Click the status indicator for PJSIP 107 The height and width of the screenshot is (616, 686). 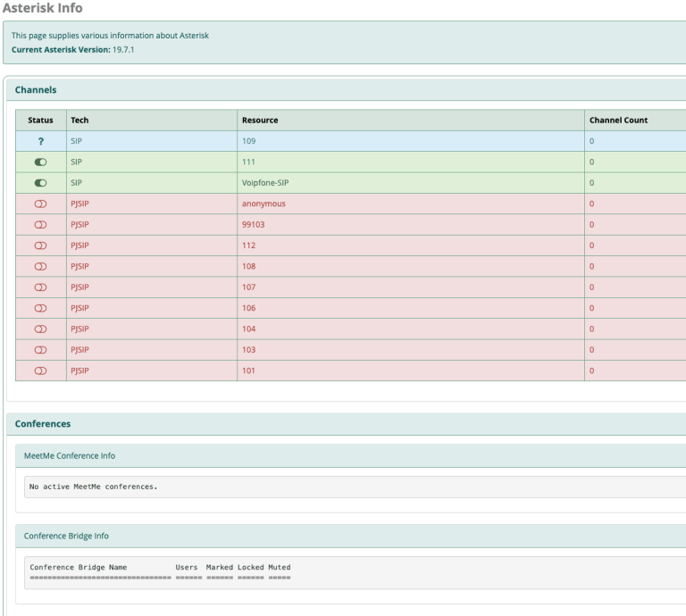41,287
